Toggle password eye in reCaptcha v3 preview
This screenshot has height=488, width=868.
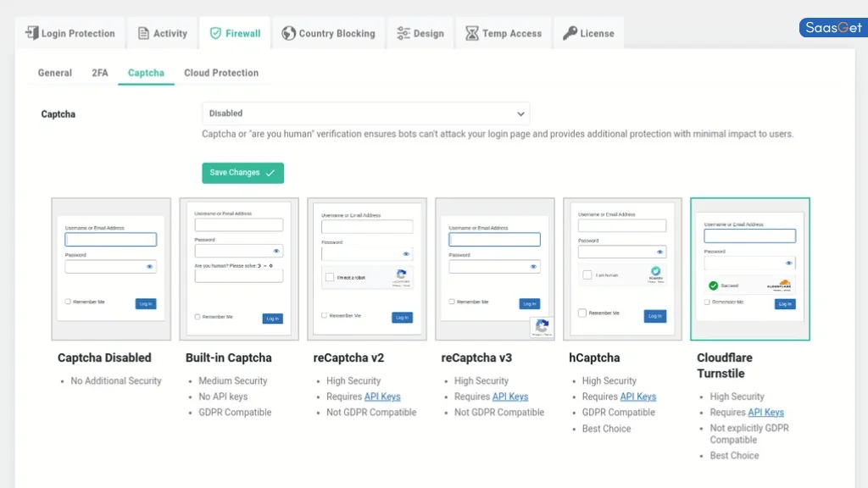pyautogui.click(x=533, y=267)
